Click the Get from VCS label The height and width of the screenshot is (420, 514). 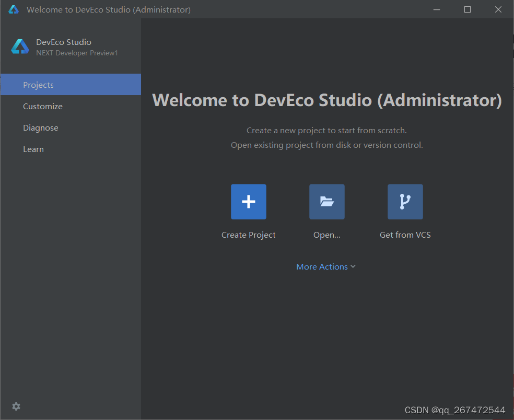405,235
